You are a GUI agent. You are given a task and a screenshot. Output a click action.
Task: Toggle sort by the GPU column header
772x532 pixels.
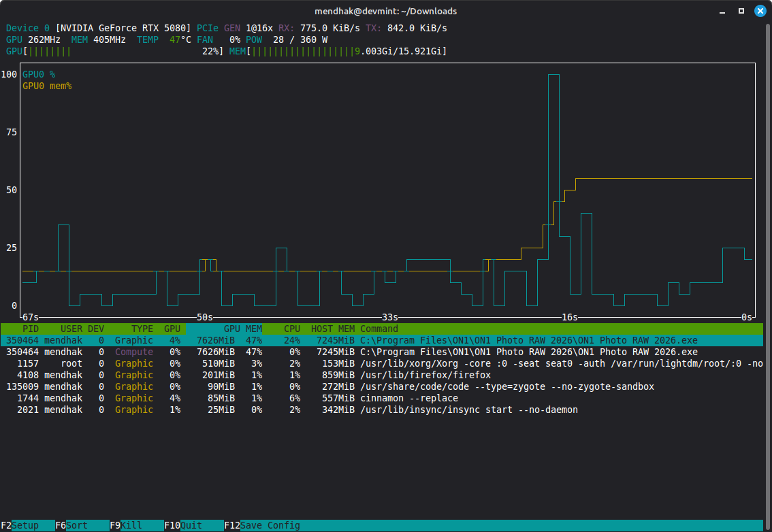click(172, 329)
